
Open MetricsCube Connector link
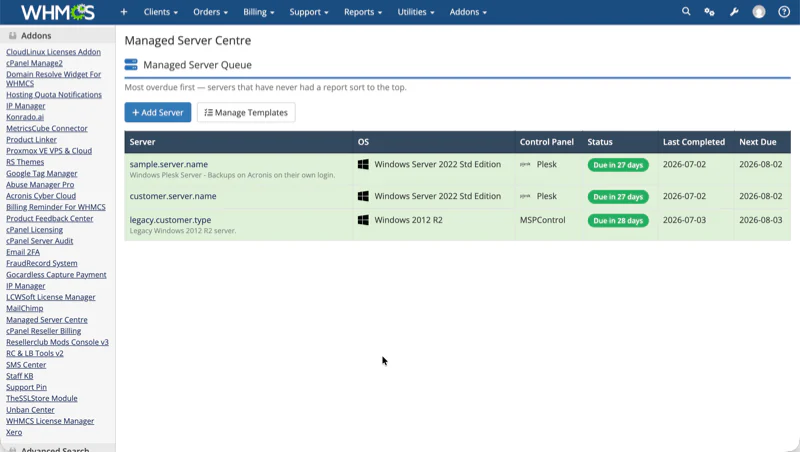click(x=46, y=128)
